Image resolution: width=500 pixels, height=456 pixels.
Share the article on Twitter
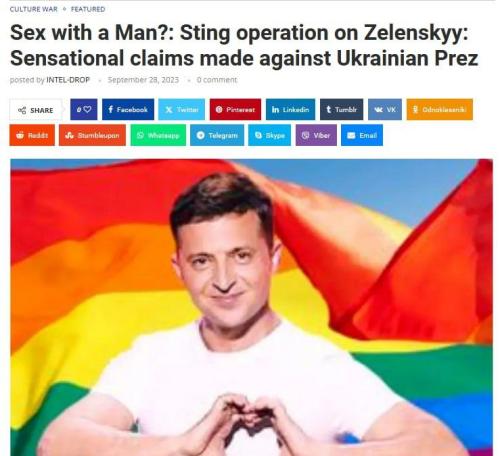point(182,109)
